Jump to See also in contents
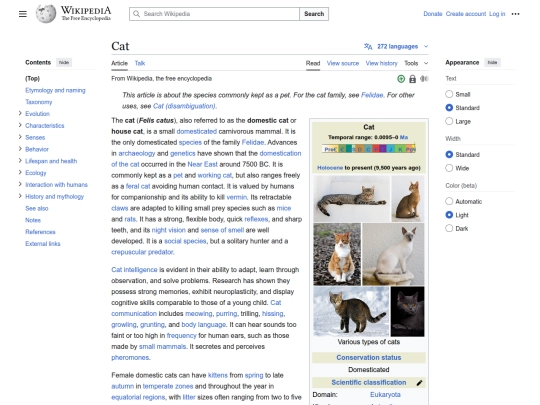The height and width of the screenshot is (405, 540). [x=37, y=208]
